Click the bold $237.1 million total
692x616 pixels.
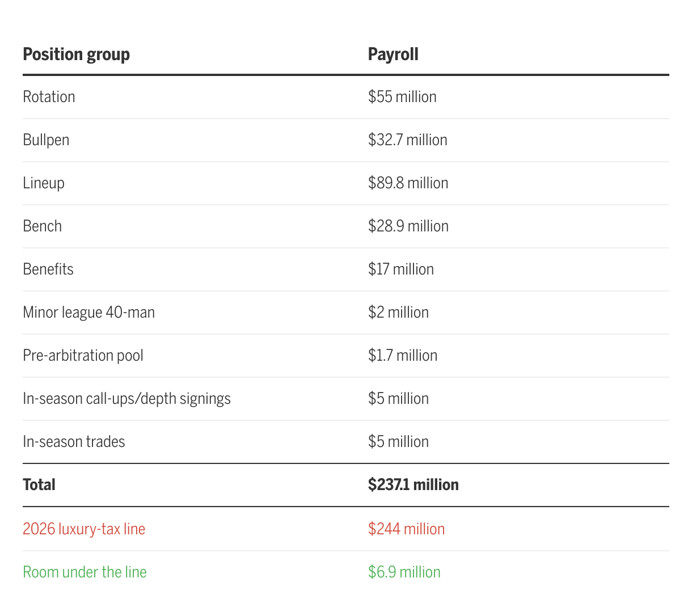coord(413,485)
